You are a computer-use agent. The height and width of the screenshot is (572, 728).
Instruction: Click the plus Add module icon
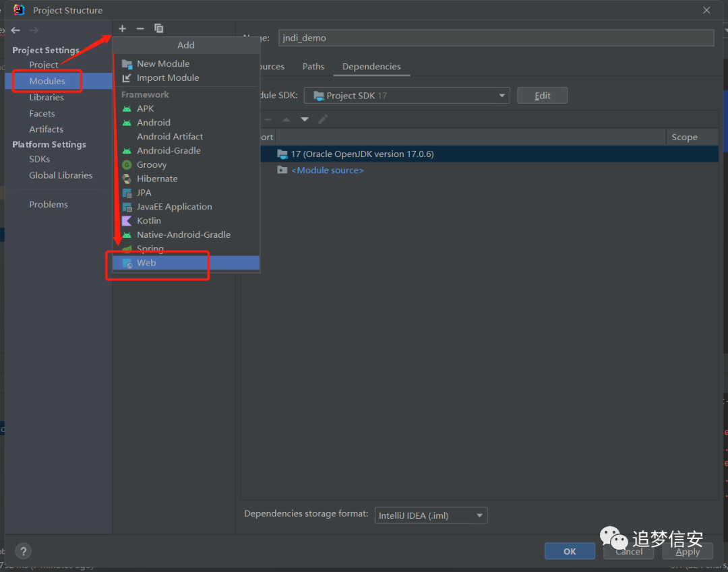122,29
